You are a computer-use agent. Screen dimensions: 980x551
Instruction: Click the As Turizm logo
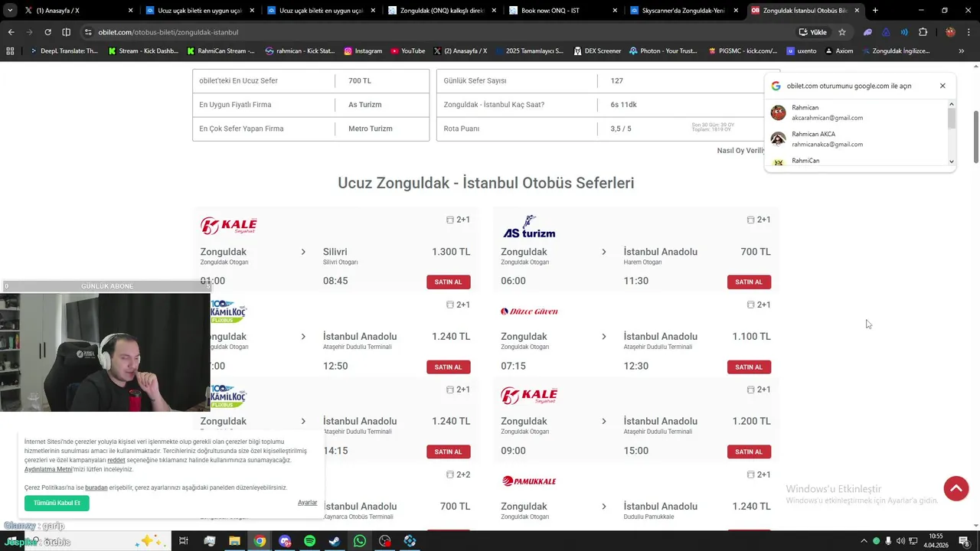coord(529,227)
